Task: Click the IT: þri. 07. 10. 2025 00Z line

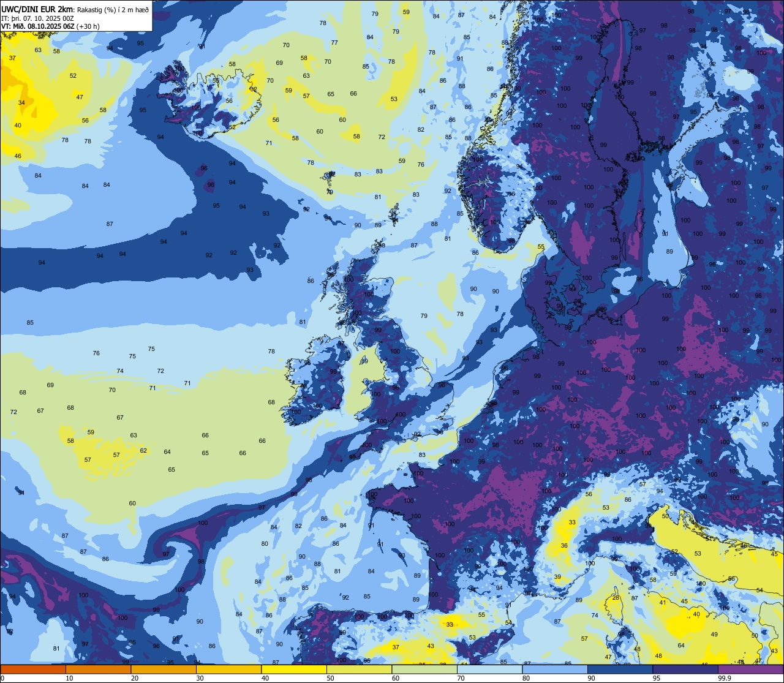Action: (x=38, y=18)
